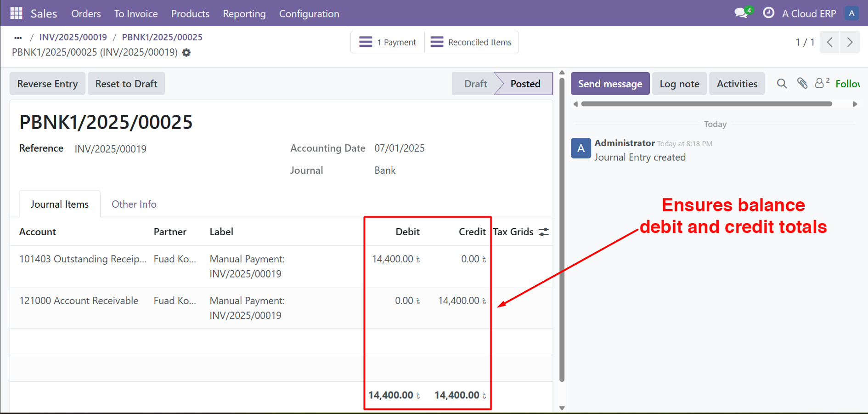Select 101403 Outstanding Receipts account cell

(x=83, y=259)
